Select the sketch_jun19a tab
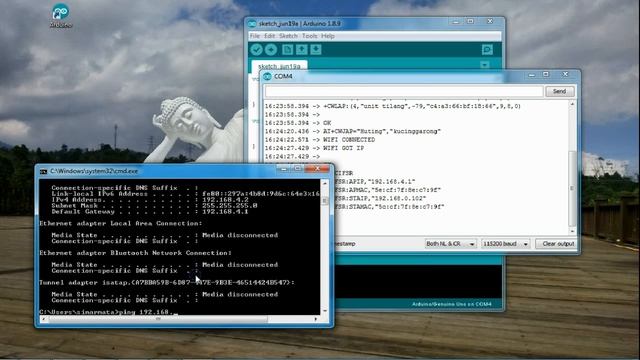The image size is (640, 360). [x=280, y=66]
